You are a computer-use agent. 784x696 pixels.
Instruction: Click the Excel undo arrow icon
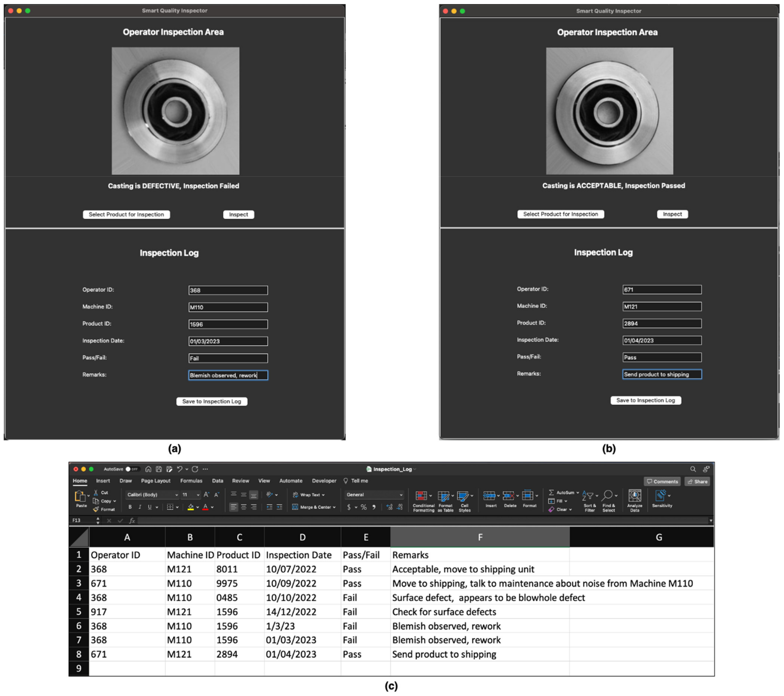click(x=179, y=469)
